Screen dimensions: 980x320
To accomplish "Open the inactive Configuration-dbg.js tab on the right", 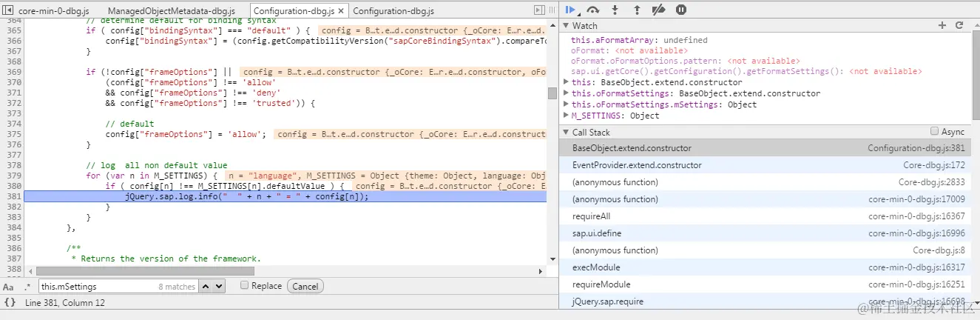I will 393,11.
